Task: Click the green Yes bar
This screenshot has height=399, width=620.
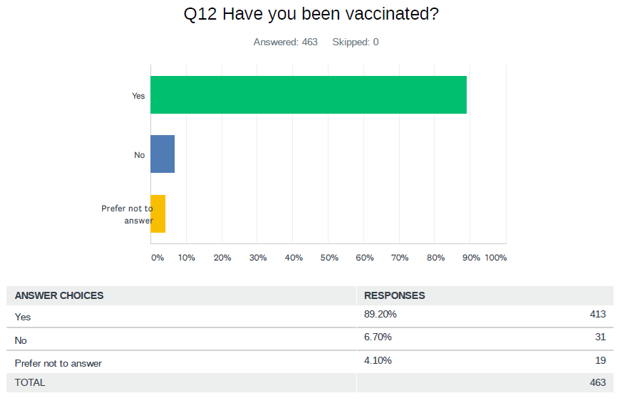Action: click(308, 95)
